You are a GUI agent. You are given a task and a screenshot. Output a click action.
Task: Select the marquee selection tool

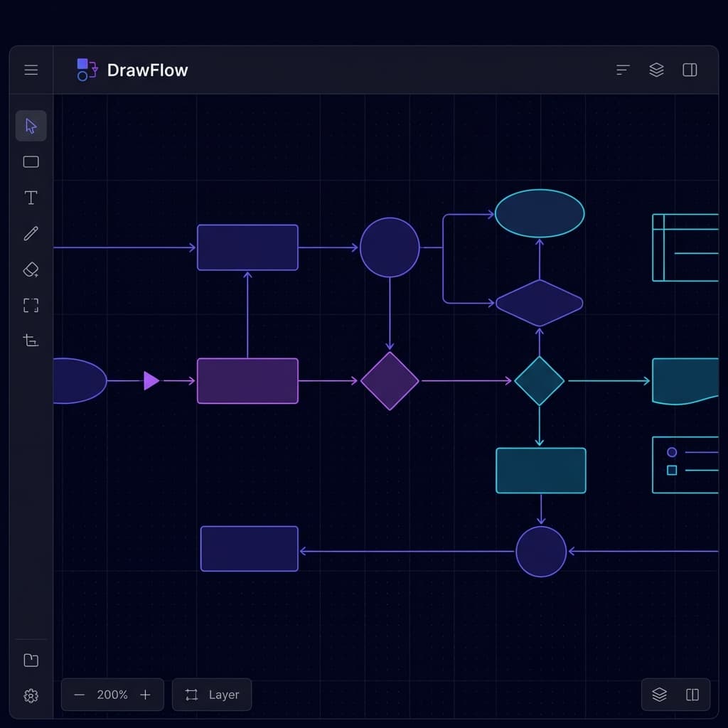tap(31, 305)
